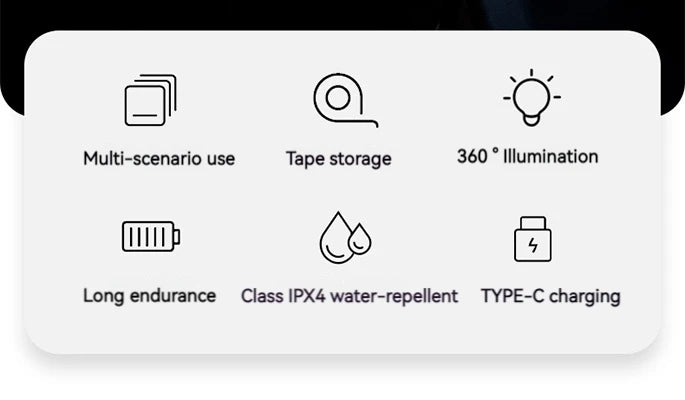
Task: Click the "360 ° Illumination" label
Action: tap(527, 156)
